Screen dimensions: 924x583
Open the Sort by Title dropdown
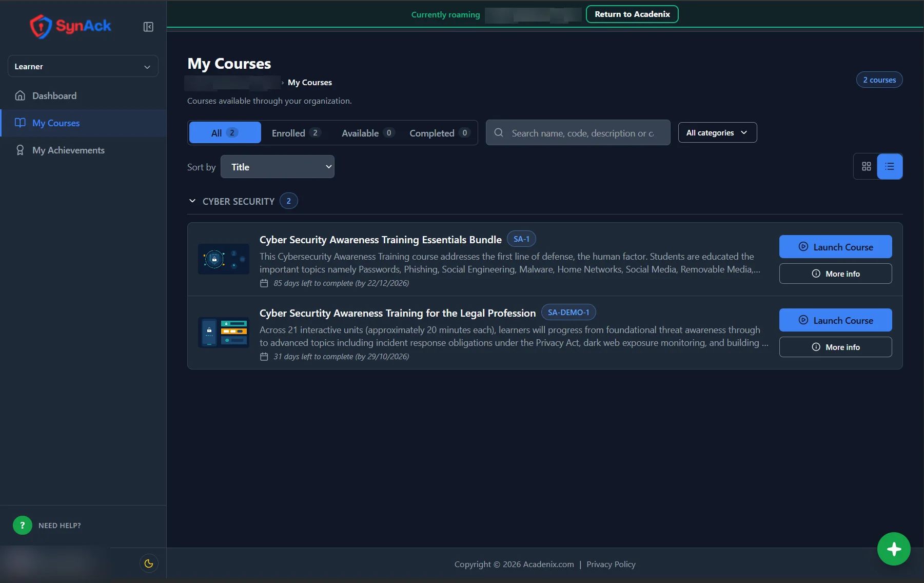click(x=278, y=167)
